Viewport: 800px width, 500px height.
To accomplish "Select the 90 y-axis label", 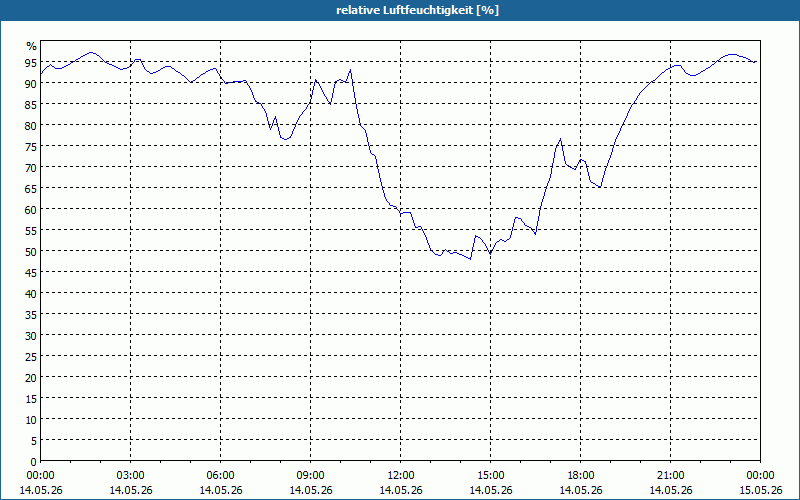I will pyautogui.click(x=31, y=84).
